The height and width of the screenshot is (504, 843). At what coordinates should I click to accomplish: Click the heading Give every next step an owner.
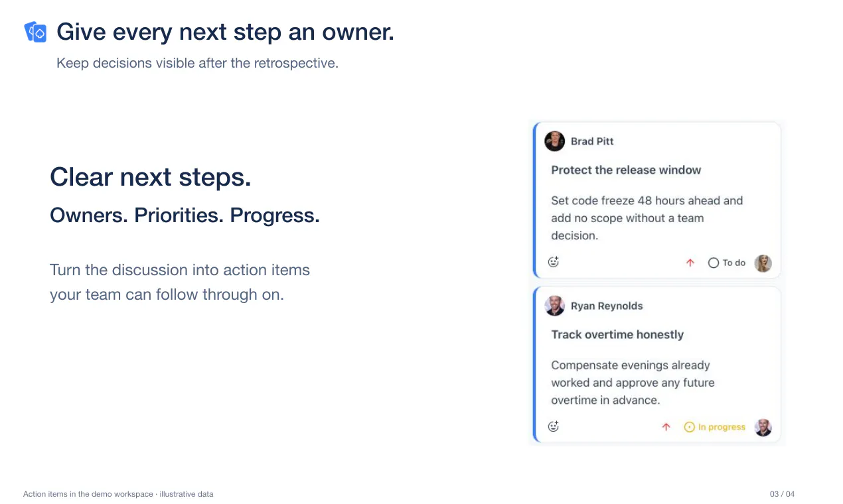tap(226, 32)
